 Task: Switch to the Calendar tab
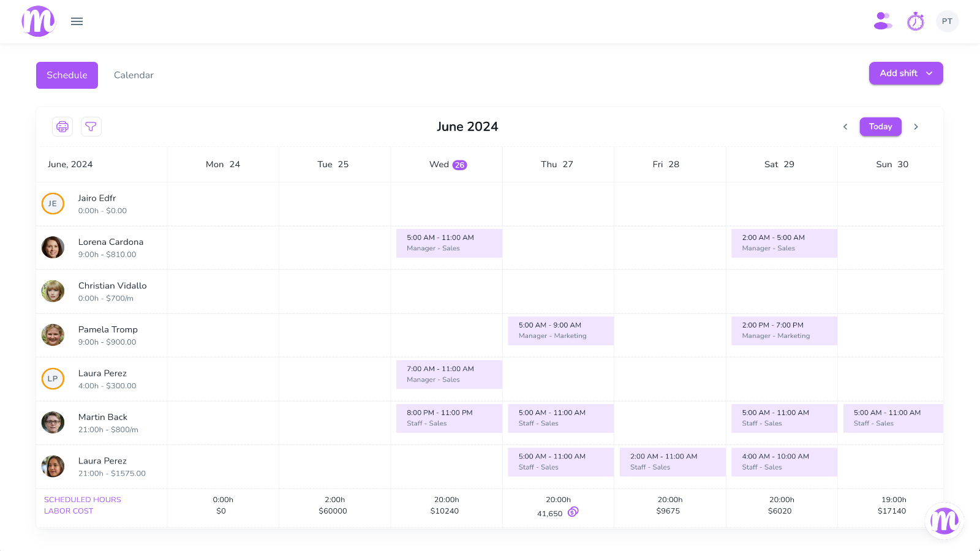pos(134,75)
